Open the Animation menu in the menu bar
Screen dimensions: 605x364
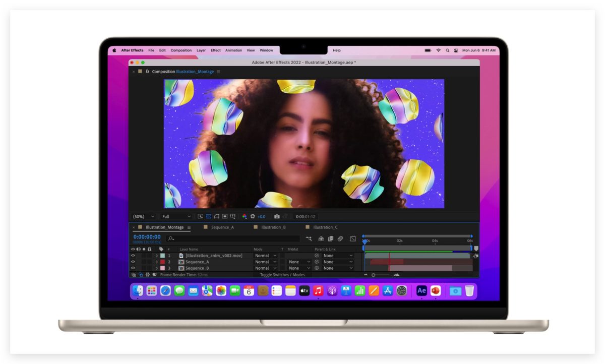click(233, 50)
